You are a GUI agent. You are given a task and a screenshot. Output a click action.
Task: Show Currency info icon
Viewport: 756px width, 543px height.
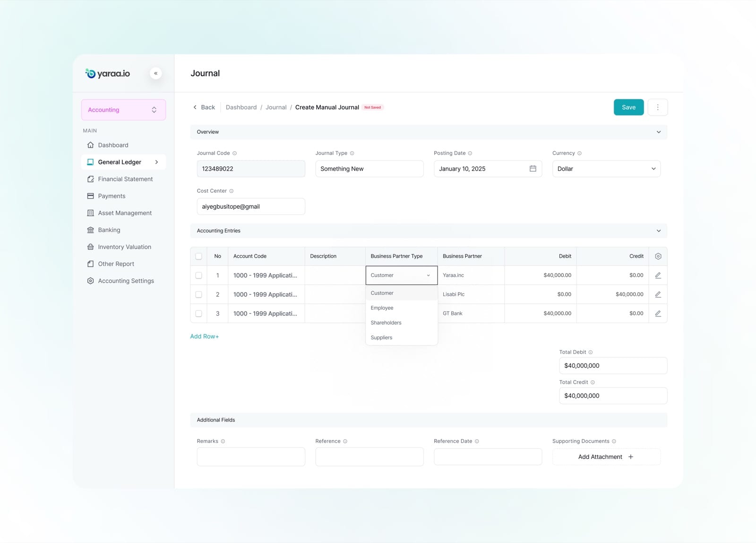click(x=579, y=153)
